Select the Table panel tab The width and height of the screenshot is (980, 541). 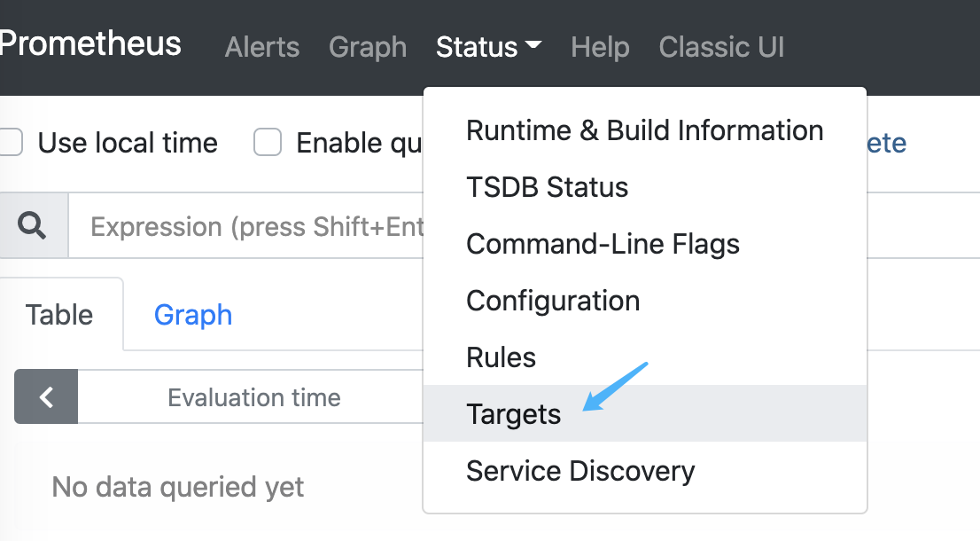59,315
